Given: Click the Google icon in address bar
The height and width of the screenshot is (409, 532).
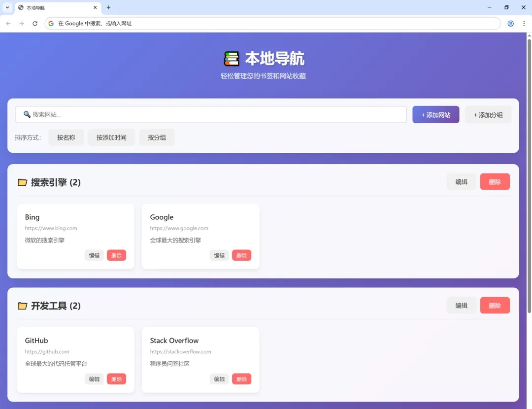Looking at the screenshot, I should point(51,24).
